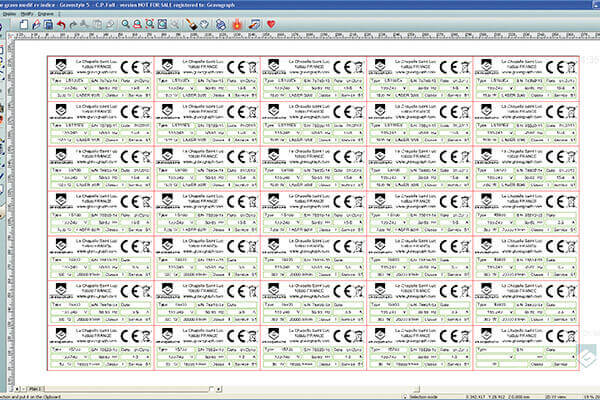
Task: Click the printer icon in the toolbar
Action: click(220, 24)
